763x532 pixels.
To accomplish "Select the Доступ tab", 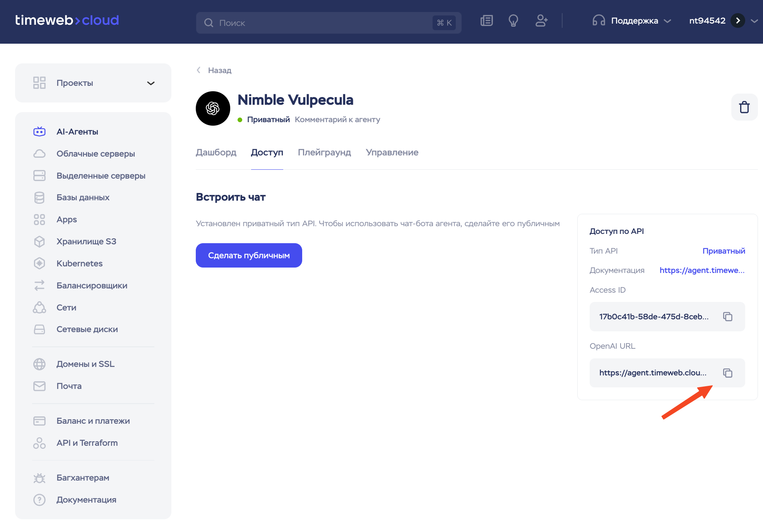I will tap(267, 152).
